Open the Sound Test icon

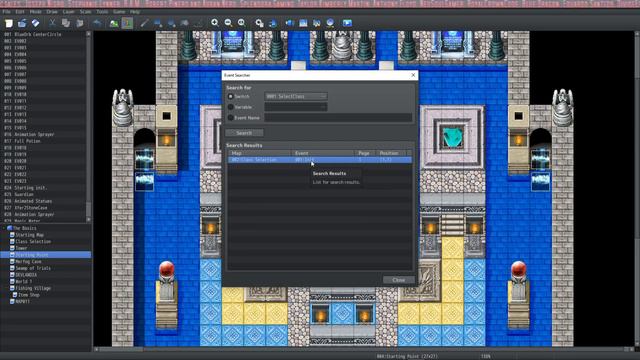[x=289, y=23]
